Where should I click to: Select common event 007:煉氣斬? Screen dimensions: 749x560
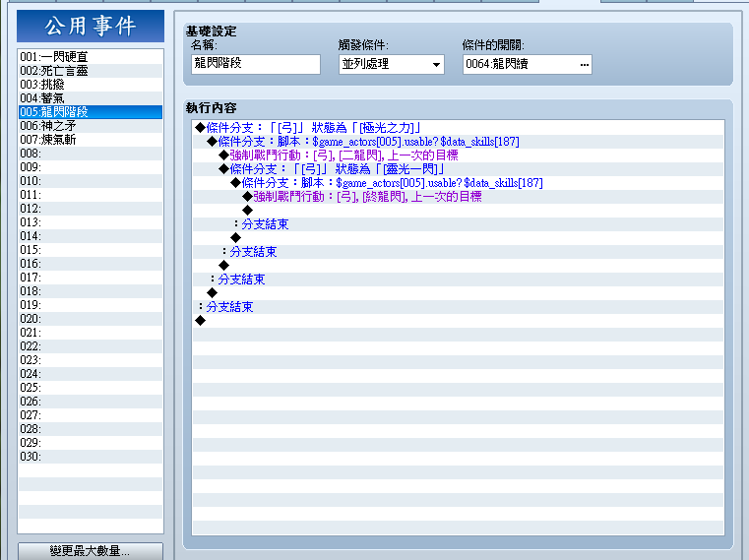tap(91, 140)
